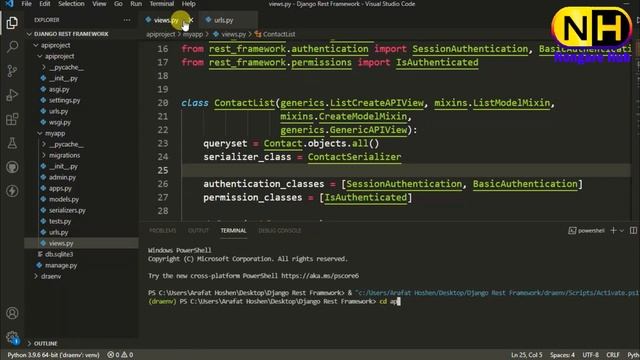Click the split terminal icon
Image resolution: width=640 pixels, height=360 pixels.
click(633, 231)
